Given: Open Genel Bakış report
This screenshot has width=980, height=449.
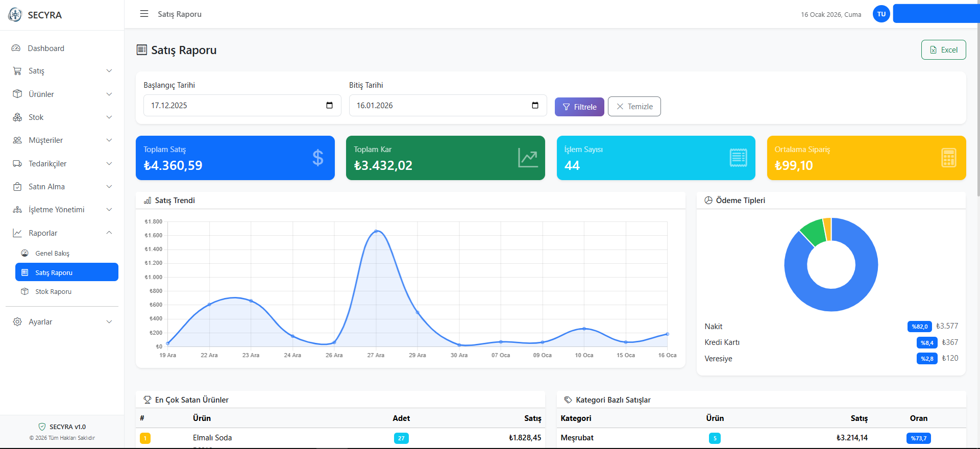Looking at the screenshot, I should tap(52, 254).
